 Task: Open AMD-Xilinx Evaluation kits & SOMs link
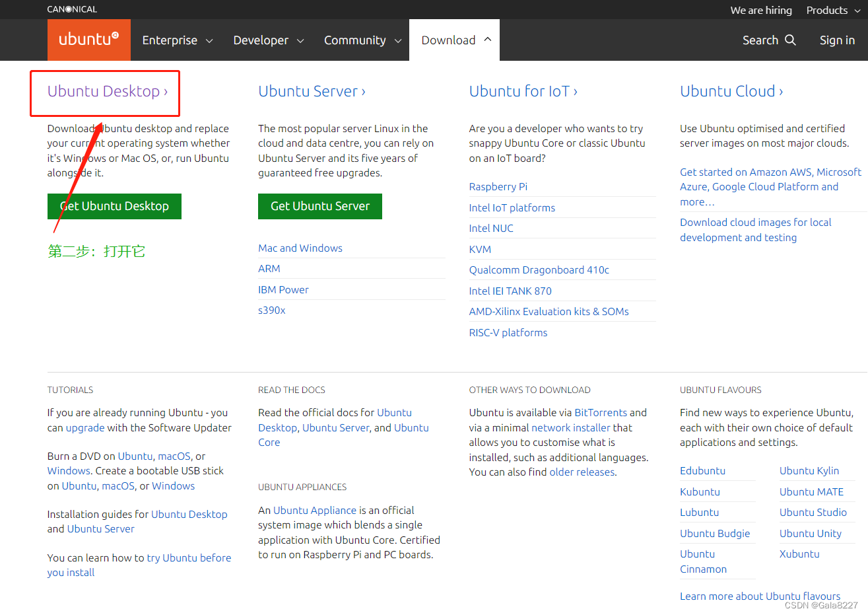549,311
